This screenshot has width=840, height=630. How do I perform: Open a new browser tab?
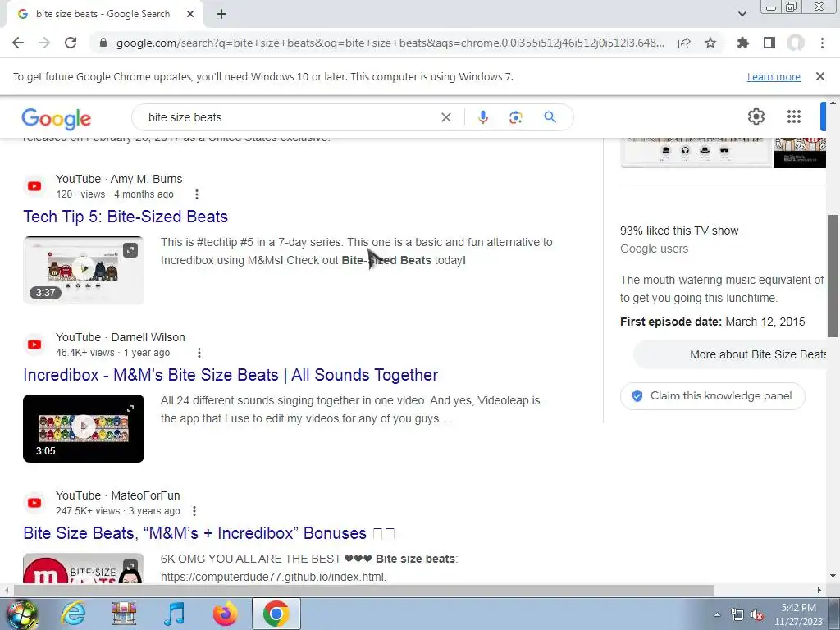pyautogui.click(x=221, y=14)
